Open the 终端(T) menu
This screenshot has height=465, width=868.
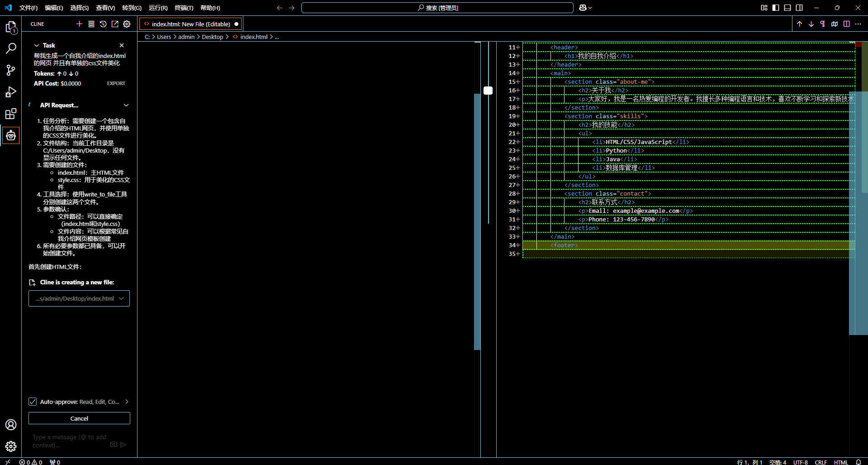click(x=184, y=8)
